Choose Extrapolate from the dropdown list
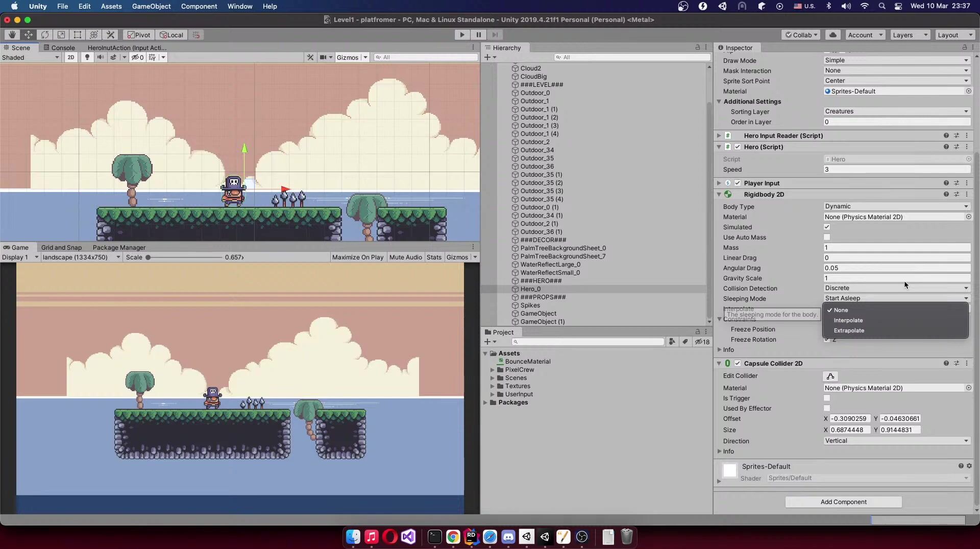The image size is (980, 549). coord(895,330)
